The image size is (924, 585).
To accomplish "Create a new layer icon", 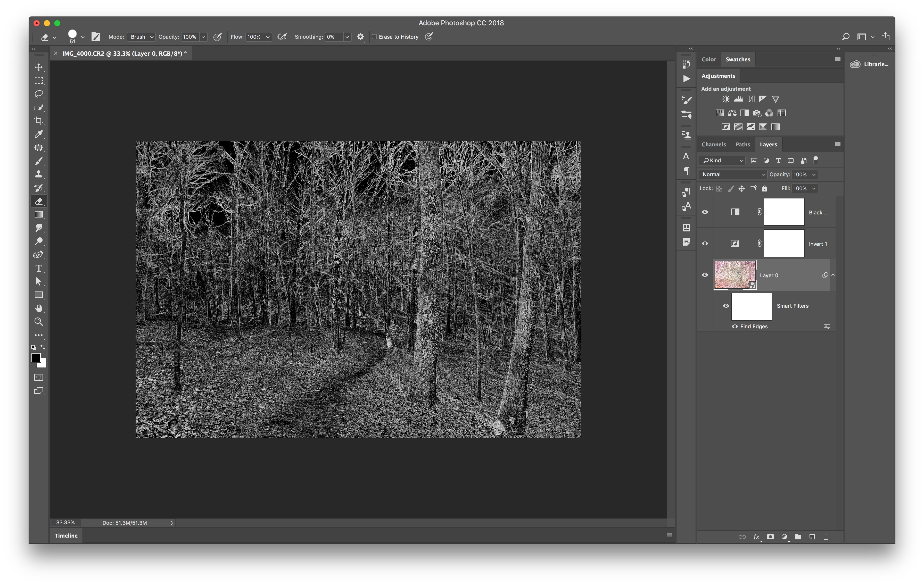I will point(812,537).
